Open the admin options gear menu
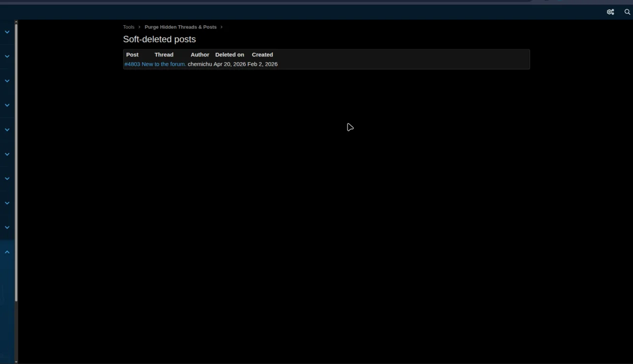Image resolution: width=633 pixels, height=364 pixels. [x=610, y=12]
